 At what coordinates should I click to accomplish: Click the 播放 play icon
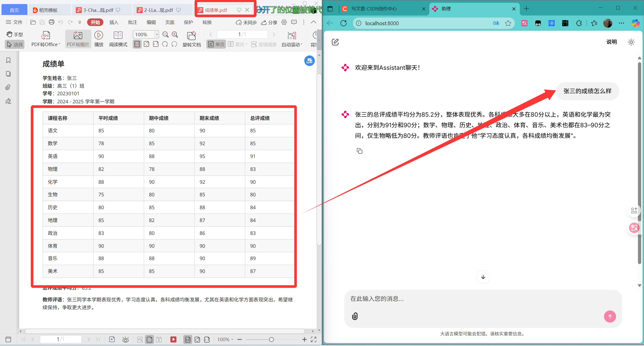tap(99, 36)
